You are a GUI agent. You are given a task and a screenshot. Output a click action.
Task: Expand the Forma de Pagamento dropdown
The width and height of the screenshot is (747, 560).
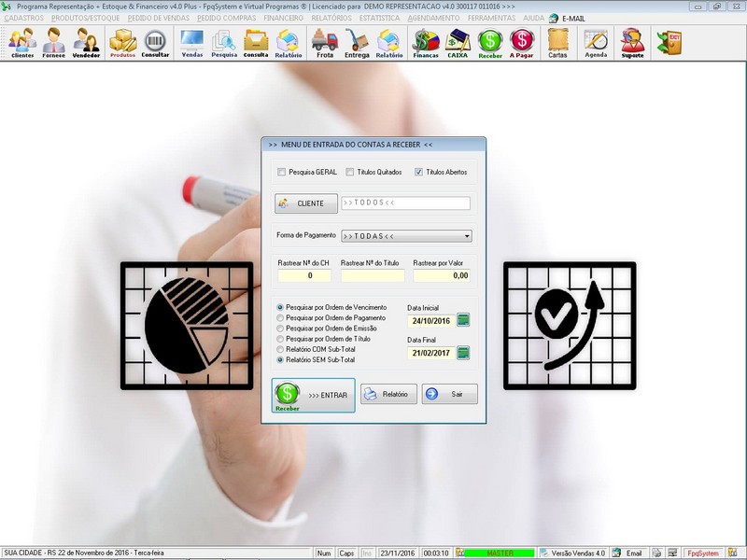pyautogui.click(x=466, y=236)
